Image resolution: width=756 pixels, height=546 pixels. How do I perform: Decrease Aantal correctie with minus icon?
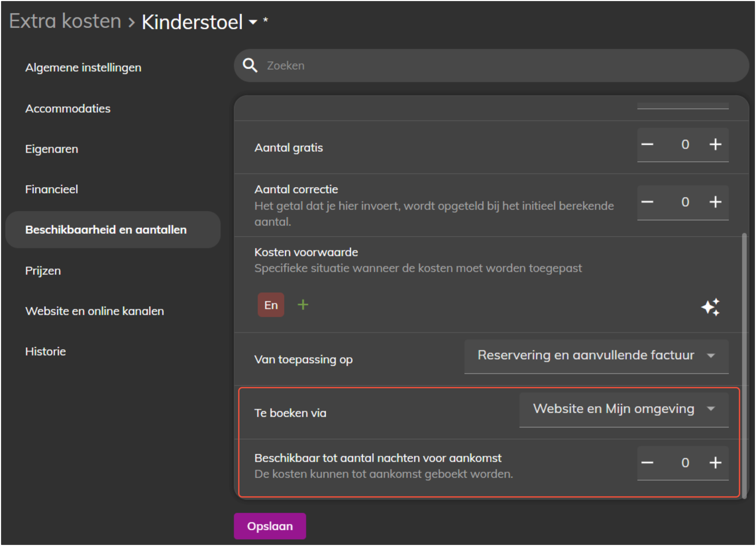647,202
